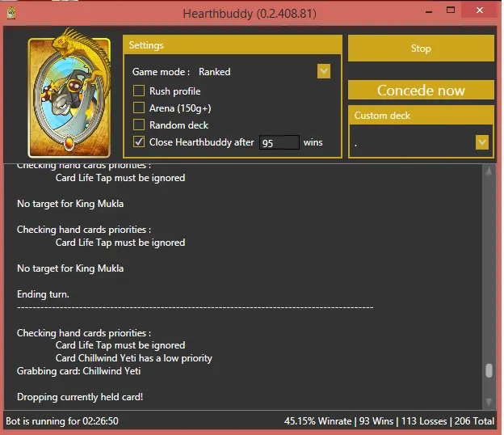
Task: Click '93 Wins' status entry
Action: (x=376, y=420)
